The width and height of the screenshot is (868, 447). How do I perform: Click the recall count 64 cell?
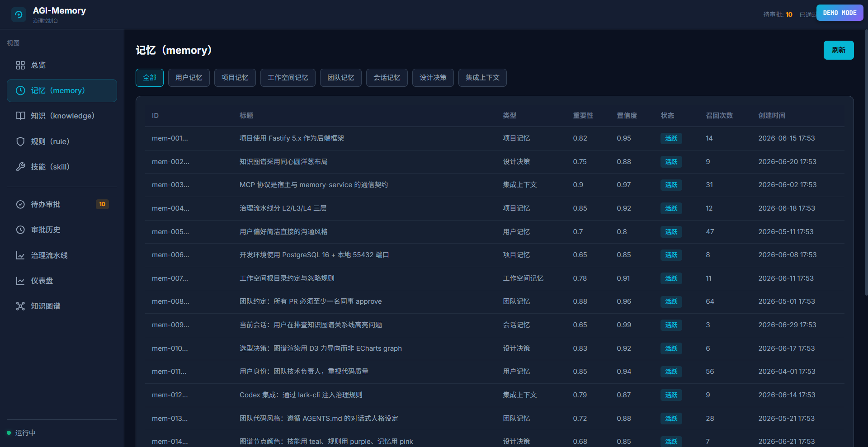710,301
